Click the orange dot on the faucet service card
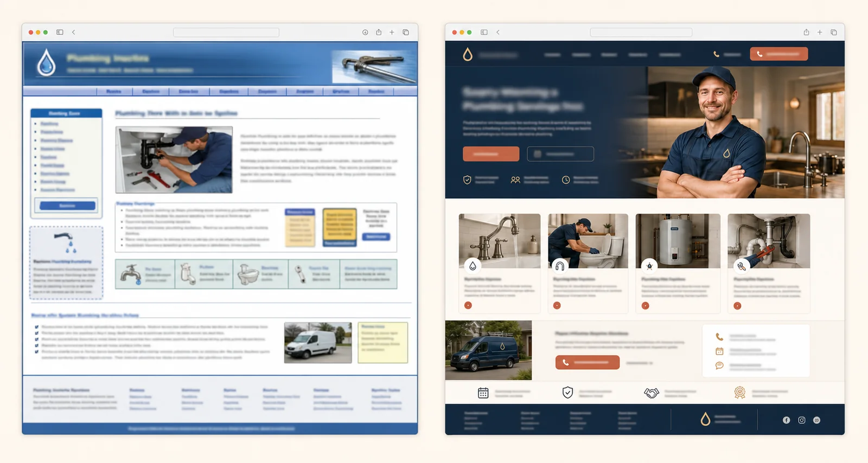Image resolution: width=868 pixels, height=463 pixels. [468, 306]
